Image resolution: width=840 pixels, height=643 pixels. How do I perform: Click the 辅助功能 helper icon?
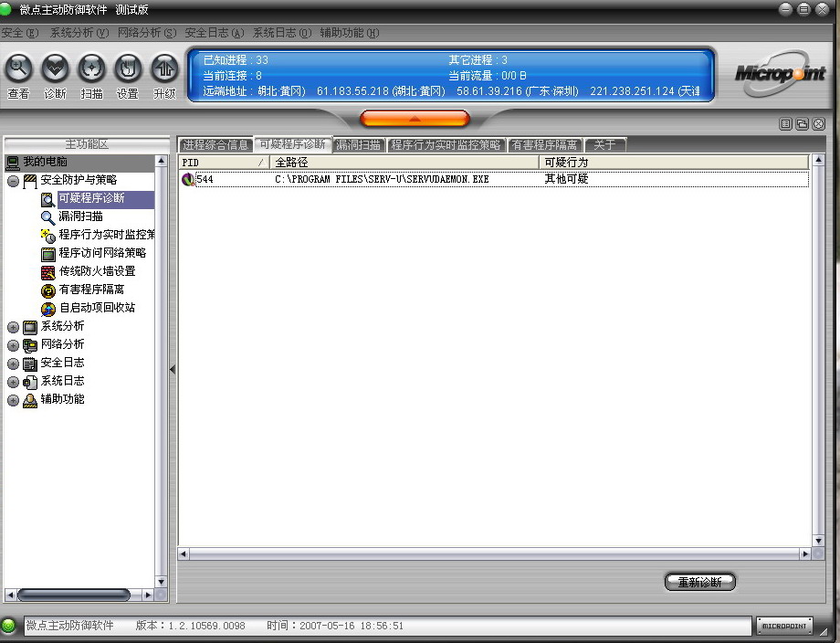(30, 400)
